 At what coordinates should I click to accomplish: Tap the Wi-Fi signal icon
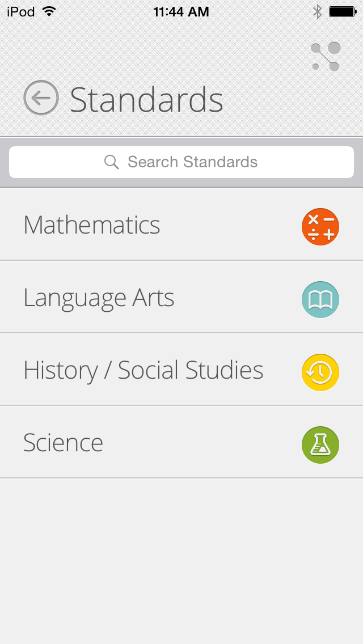50,11
